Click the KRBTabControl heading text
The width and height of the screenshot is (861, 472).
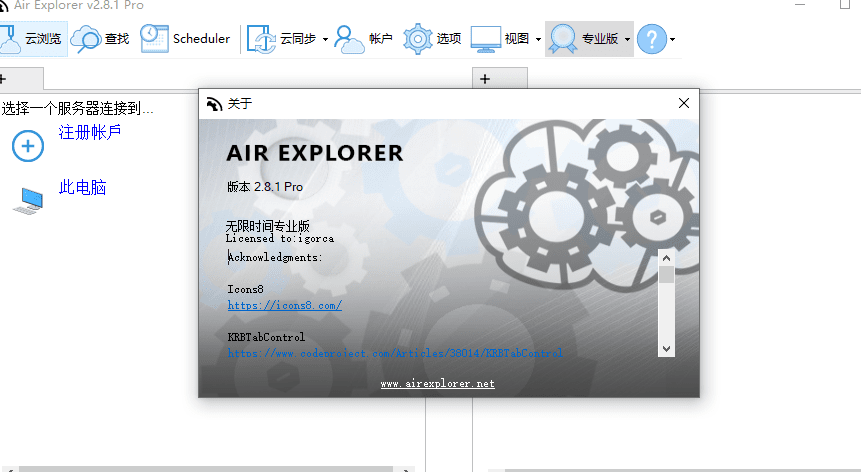click(266, 337)
